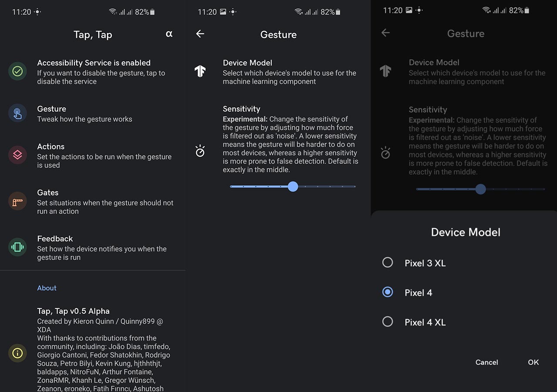
Task: Click dimmed TensorFlow icon in right screen
Action: [386, 71]
